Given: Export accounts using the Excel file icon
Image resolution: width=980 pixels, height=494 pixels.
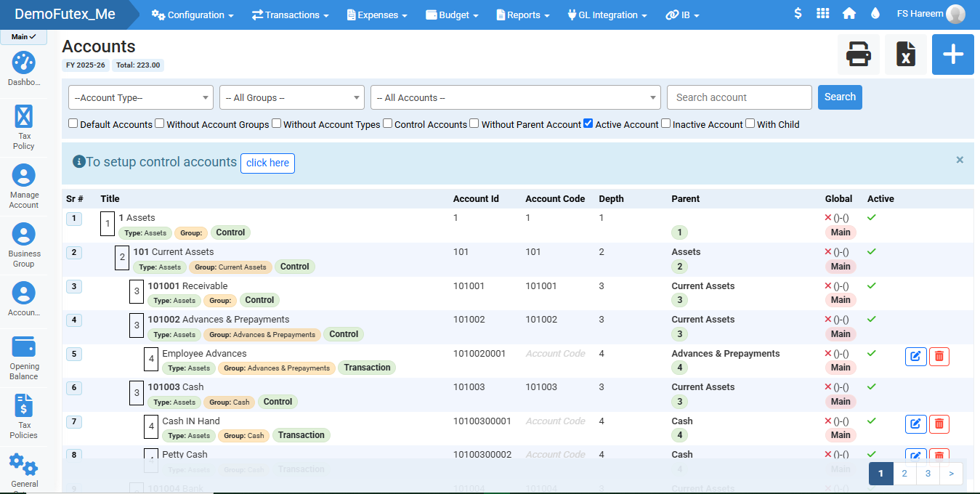Looking at the screenshot, I should coord(905,54).
